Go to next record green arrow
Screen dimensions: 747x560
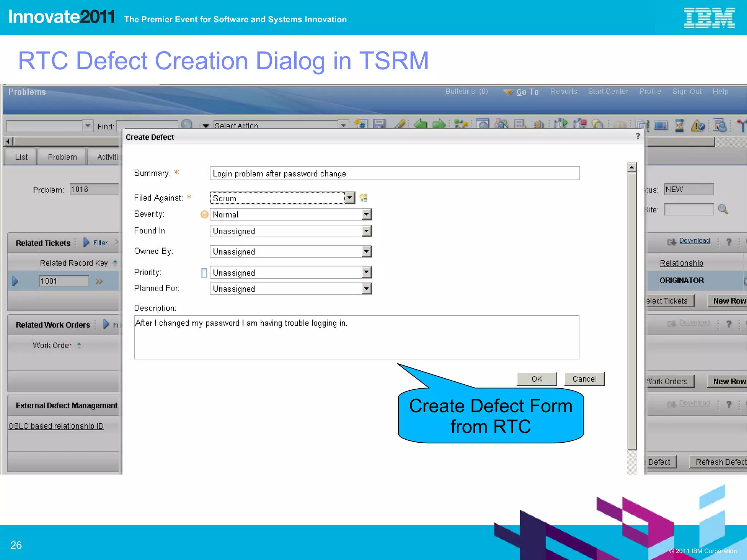439,124
